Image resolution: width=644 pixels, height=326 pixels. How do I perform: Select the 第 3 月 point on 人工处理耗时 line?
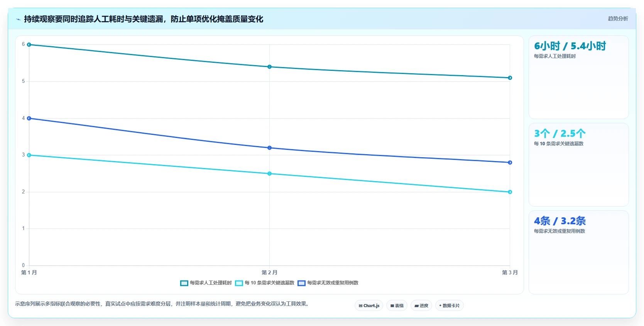[x=510, y=78]
